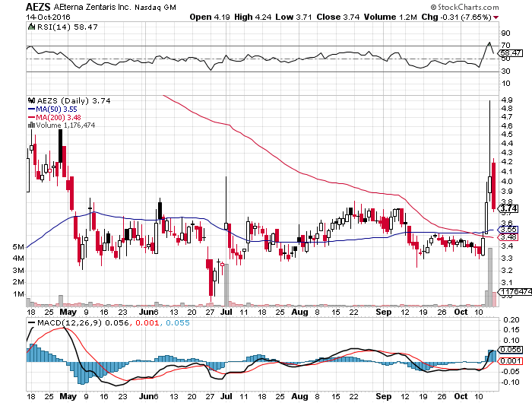
Task: Click the Sep label under price panel
Action: [x=383, y=312]
